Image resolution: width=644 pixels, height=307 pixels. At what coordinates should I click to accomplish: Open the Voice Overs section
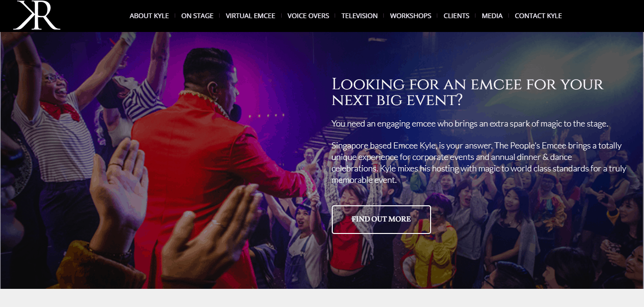(308, 16)
